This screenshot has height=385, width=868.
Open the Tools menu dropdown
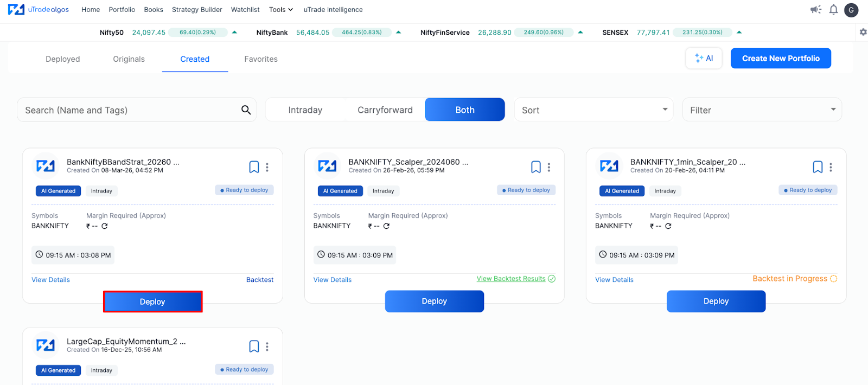(x=281, y=10)
